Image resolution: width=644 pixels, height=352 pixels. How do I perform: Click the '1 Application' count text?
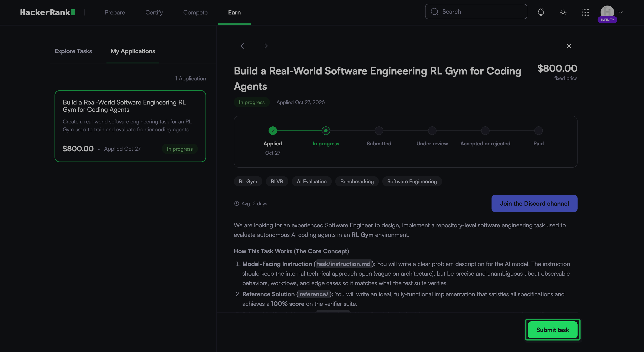pos(191,79)
